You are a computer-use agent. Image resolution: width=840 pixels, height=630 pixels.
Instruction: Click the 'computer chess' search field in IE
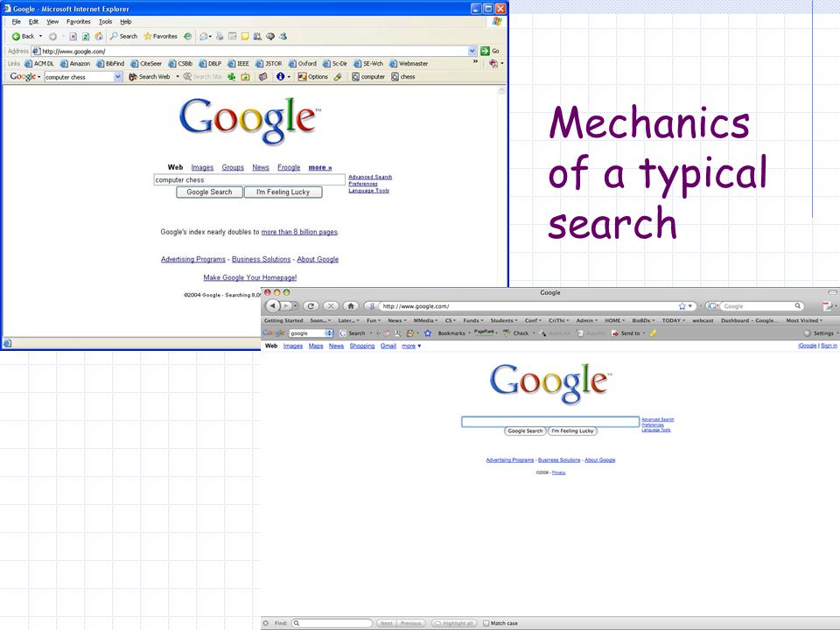249,180
